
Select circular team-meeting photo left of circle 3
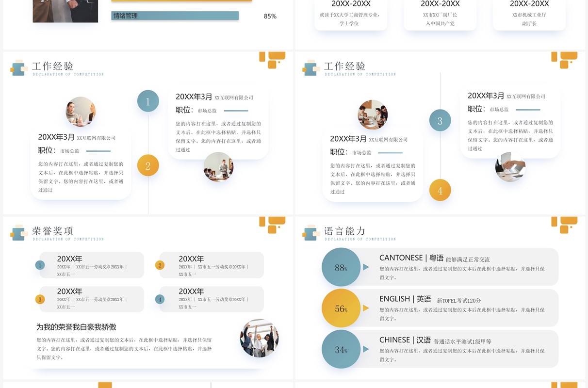coord(373,115)
